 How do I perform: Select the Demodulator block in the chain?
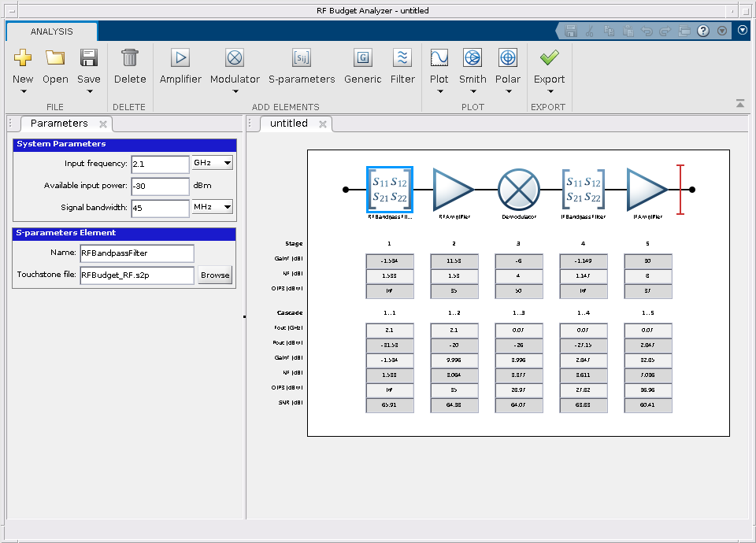coord(519,190)
